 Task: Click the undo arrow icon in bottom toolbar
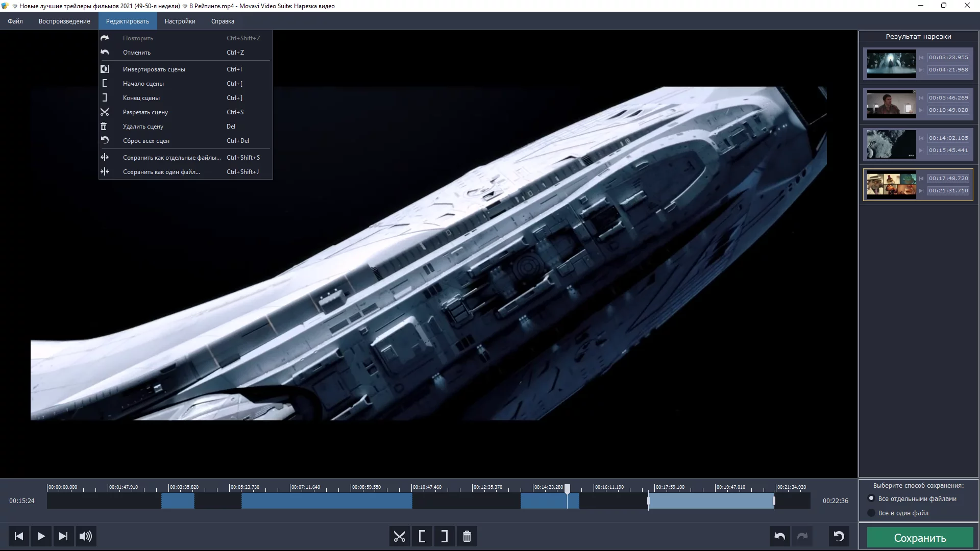coord(780,537)
